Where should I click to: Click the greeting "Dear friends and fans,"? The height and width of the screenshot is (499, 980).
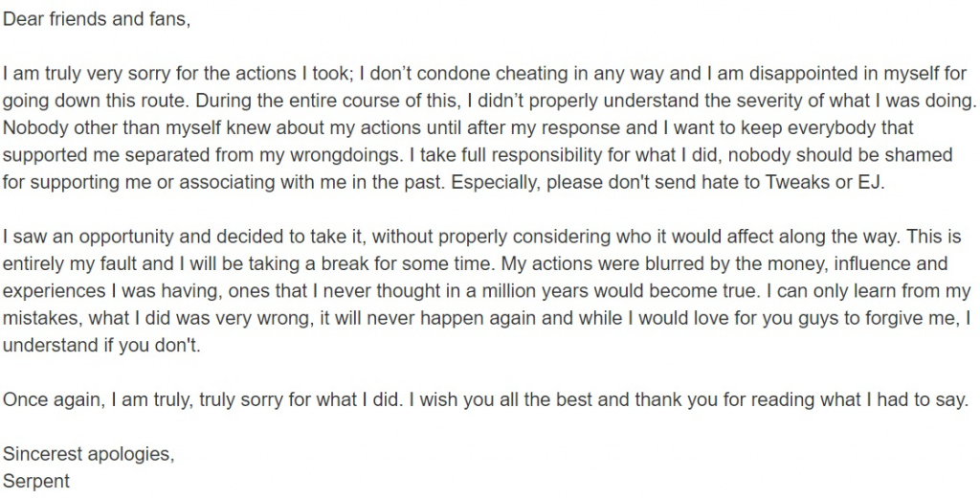point(97,19)
